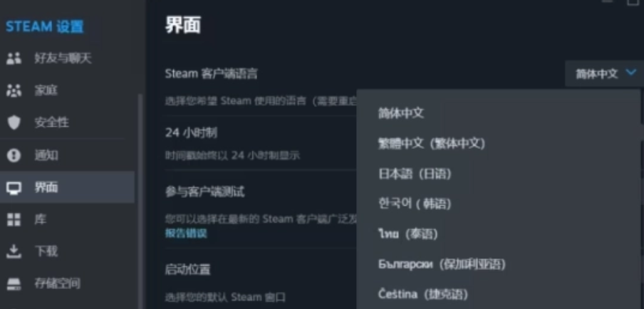Click the Friends & Chat (好友与聊天) people icon
Screen dimensions: 644x309
14,58
